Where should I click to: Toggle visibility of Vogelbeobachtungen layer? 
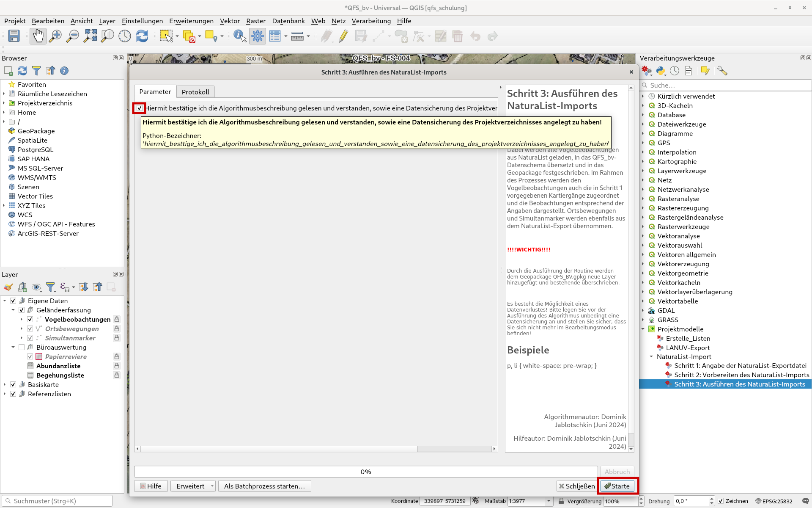coord(30,320)
